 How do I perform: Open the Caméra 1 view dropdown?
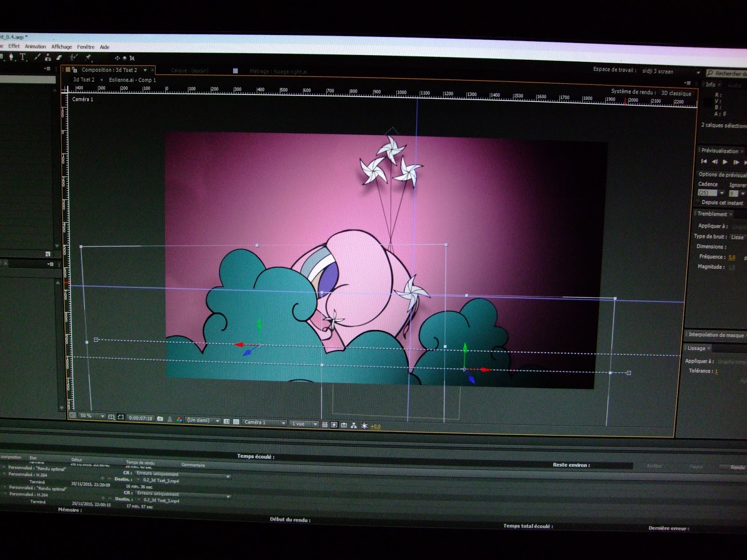coord(264,422)
